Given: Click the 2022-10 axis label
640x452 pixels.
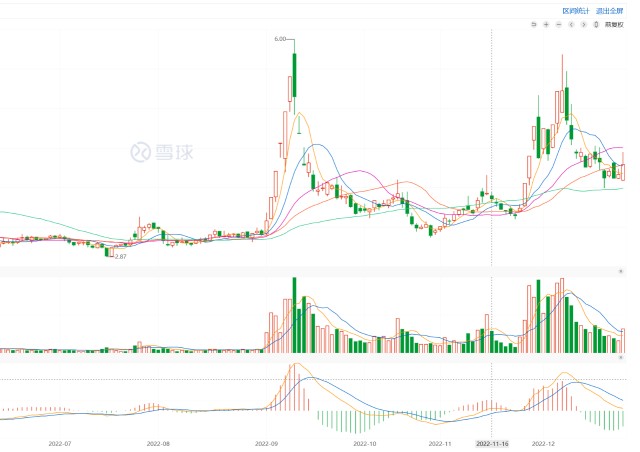Looking at the screenshot, I should pos(364,444).
